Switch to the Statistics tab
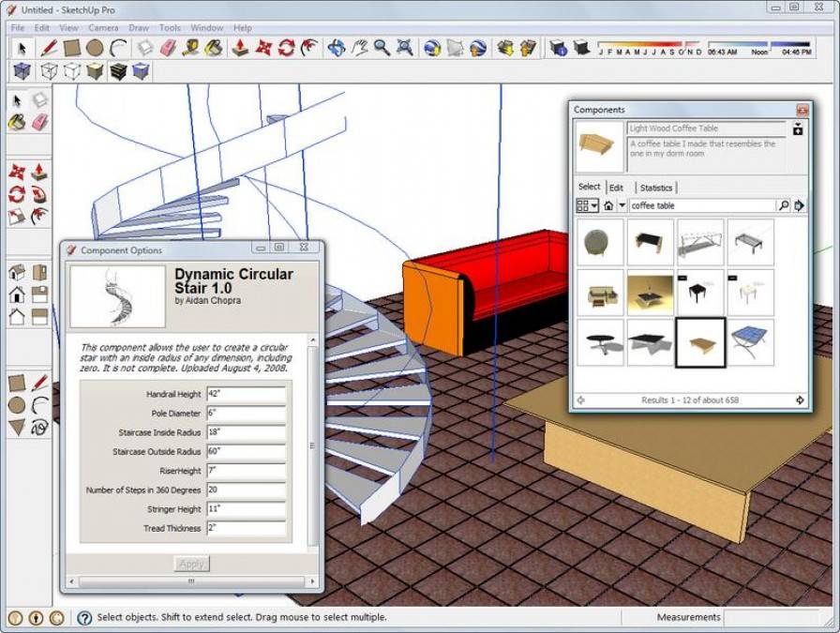Screen dimensions: 840x633 point(656,188)
